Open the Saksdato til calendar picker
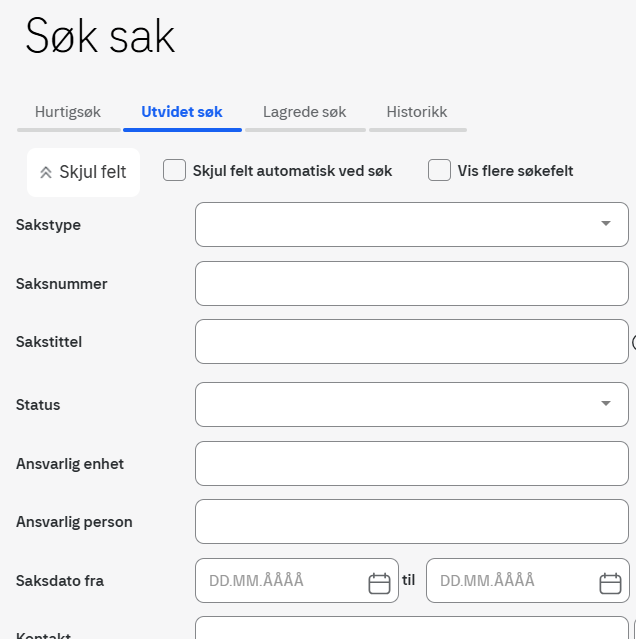This screenshot has width=636, height=639. (x=610, y=584)
